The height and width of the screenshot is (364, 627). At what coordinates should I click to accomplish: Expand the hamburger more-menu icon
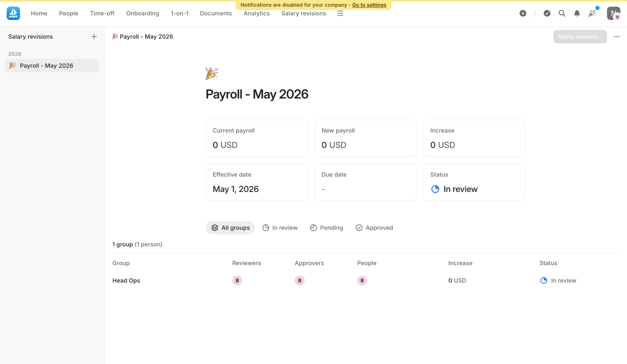click(340, 13)
